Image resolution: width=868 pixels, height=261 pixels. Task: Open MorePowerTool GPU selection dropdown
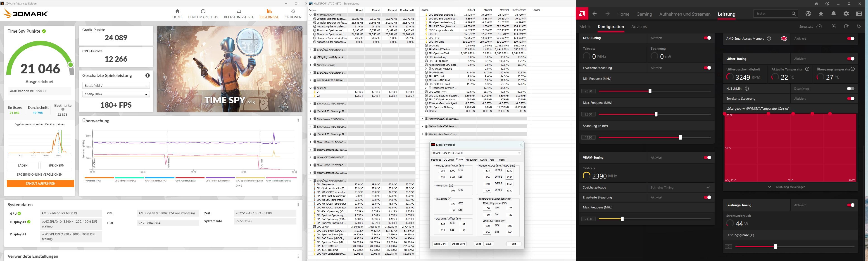click(476, 153)
